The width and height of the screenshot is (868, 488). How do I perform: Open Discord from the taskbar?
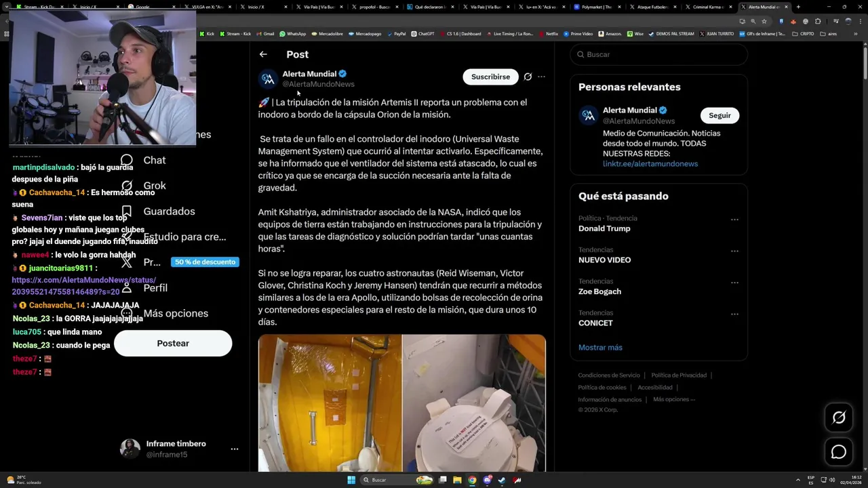click(488, 480)
